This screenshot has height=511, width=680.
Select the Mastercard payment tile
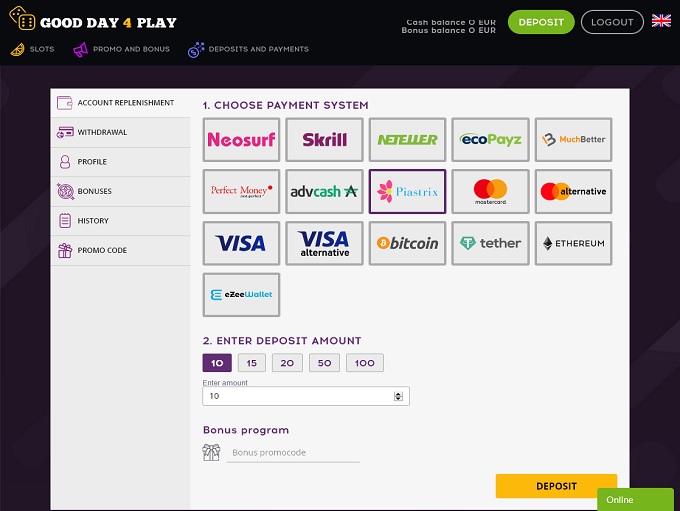tap(490, 191)
